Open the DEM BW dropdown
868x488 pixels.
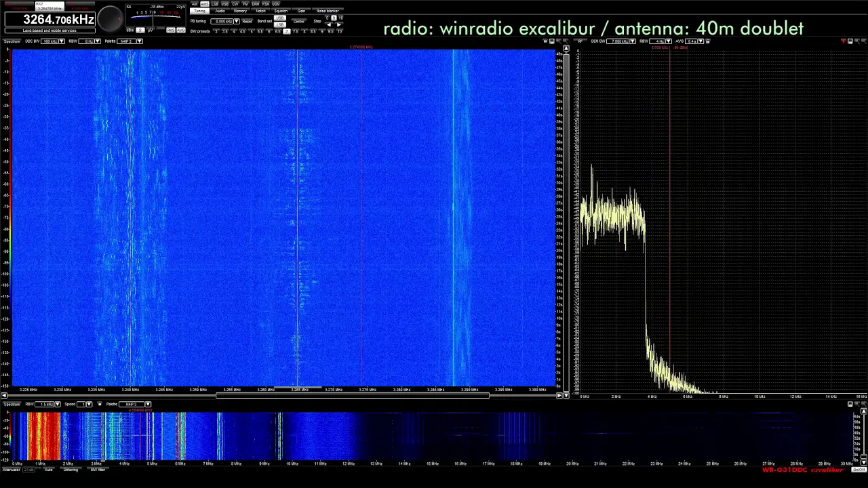click(x=633, y=41)
